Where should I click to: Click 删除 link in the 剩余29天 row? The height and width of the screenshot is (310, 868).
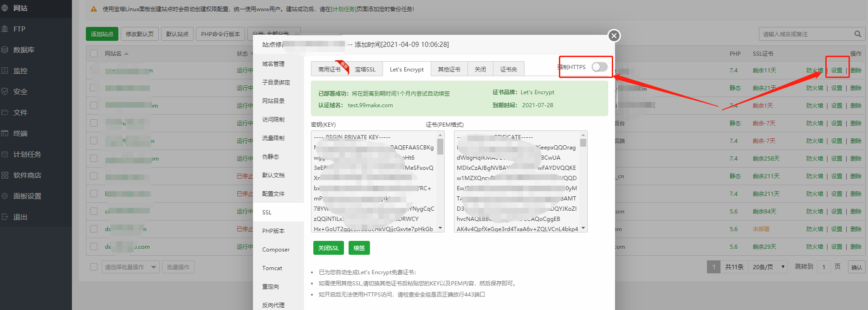(x=856, y=246)
